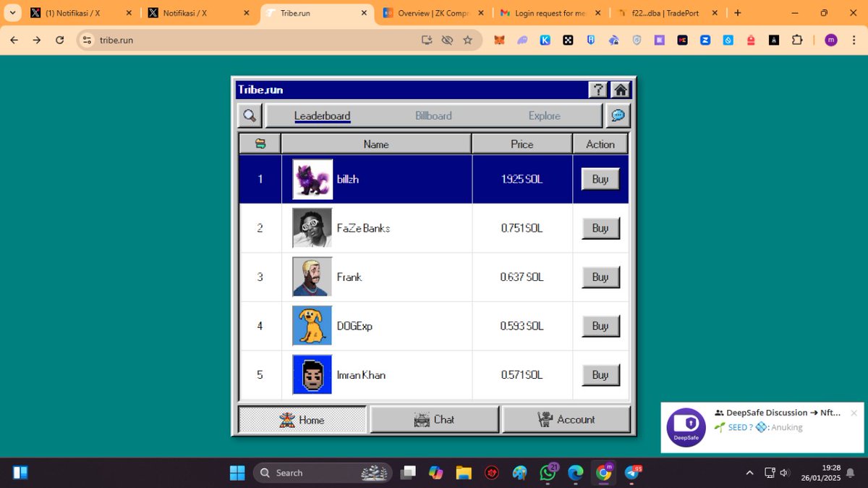
Task: Open the Account bottom tab
Action: tap(566, 419)
